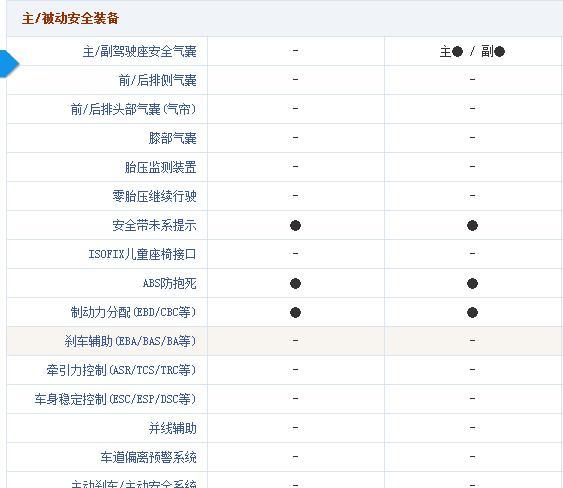The height and width of the screenshot is (488, 563).
Task: Select the 零胎压继续行驶 row label
Action: tap(154, 196)
